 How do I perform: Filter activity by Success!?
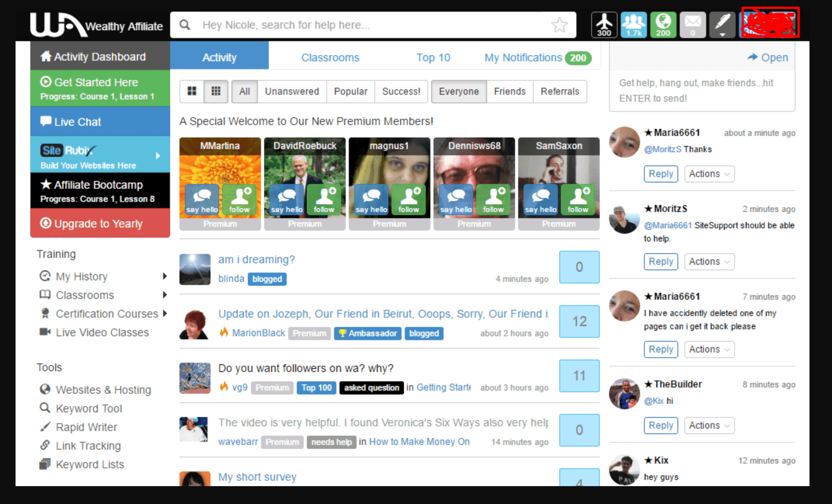[x=401, y=91]
